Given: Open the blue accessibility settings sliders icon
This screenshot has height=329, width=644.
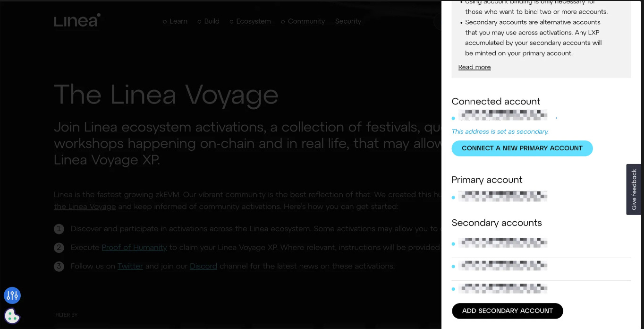Looking at the screenshot, I should coord(12,296).
